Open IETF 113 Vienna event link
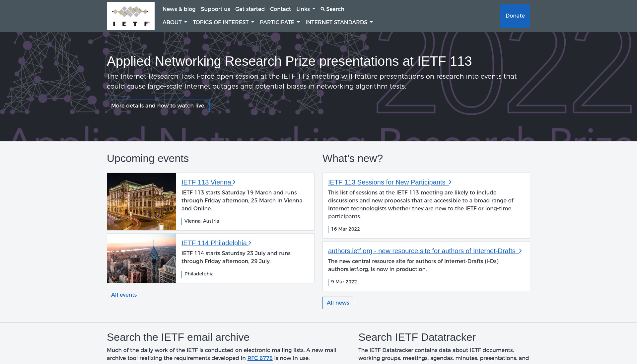The width and height of the screenshot is (637, 364). (x=208, y=182)
